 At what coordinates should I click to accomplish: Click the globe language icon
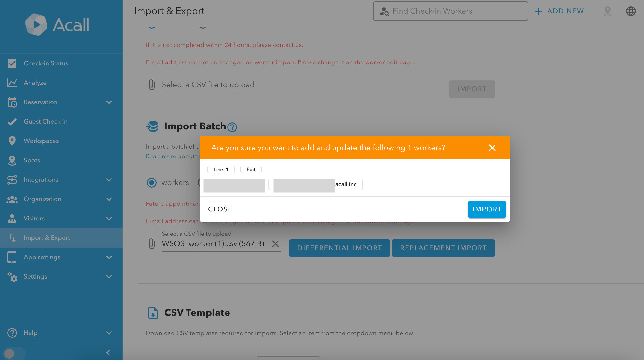630,11
